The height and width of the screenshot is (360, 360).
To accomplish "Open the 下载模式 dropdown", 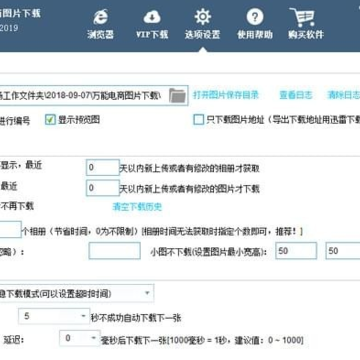I will [77, 293].
